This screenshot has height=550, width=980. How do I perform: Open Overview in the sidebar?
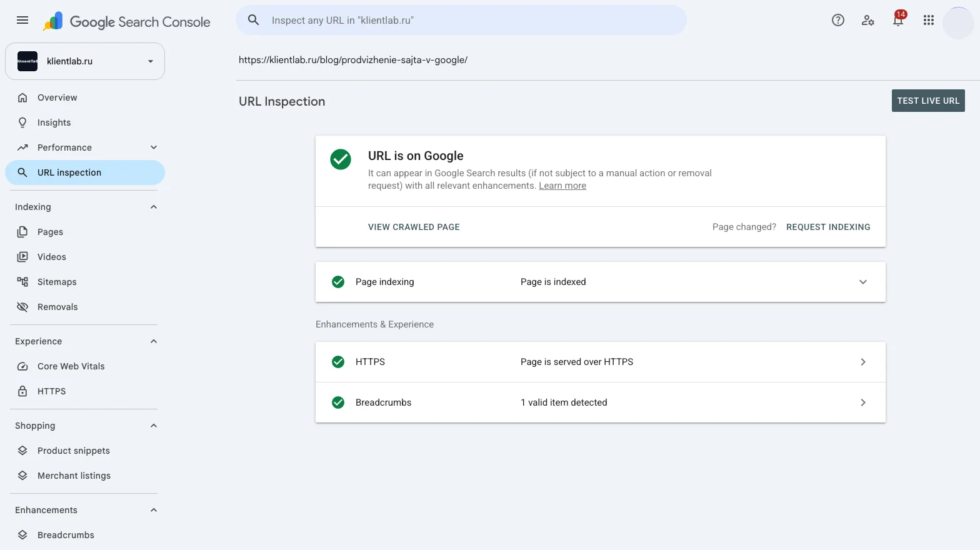tap(85, 97)
